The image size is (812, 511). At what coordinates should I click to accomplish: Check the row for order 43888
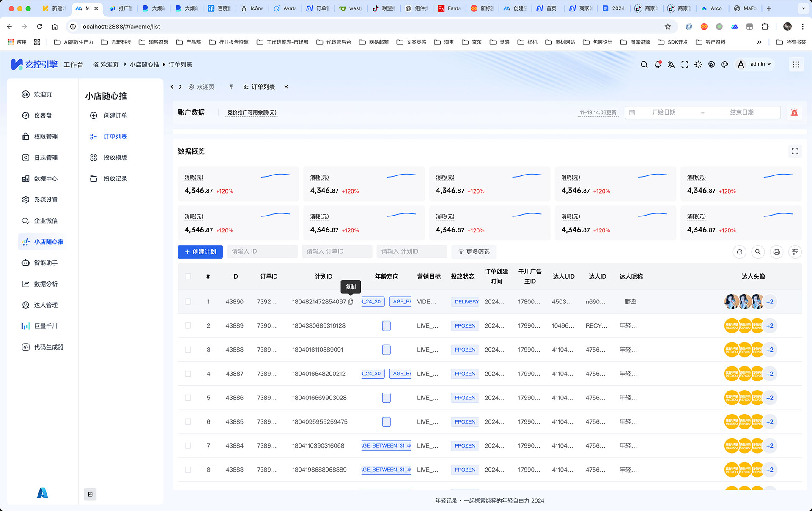pos(188,350)
